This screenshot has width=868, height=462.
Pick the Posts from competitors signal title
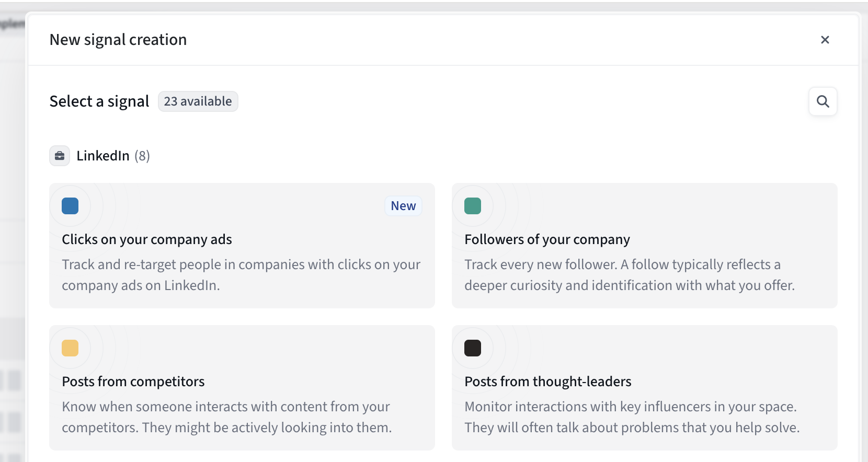pyautogui.click(x=133, y=382)
